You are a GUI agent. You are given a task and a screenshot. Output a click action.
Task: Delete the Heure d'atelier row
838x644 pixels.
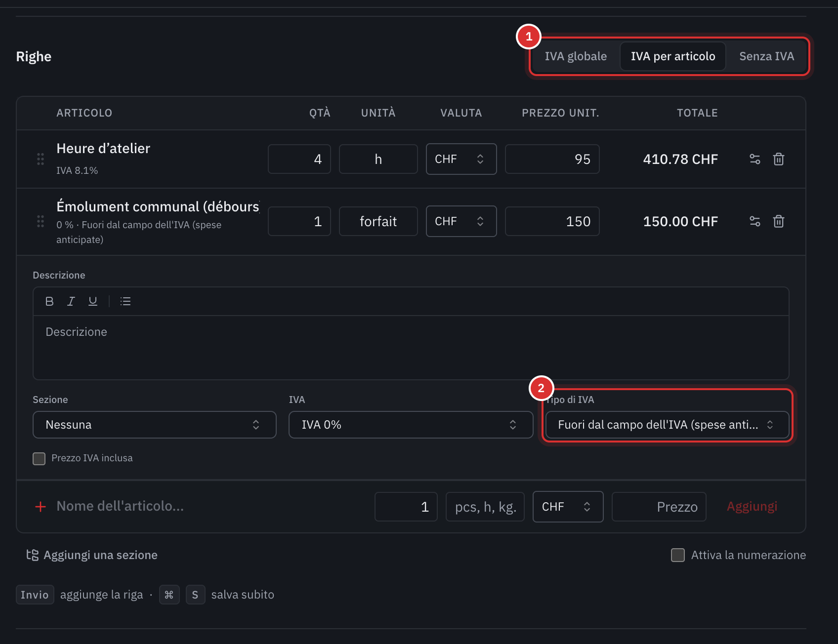779,159
